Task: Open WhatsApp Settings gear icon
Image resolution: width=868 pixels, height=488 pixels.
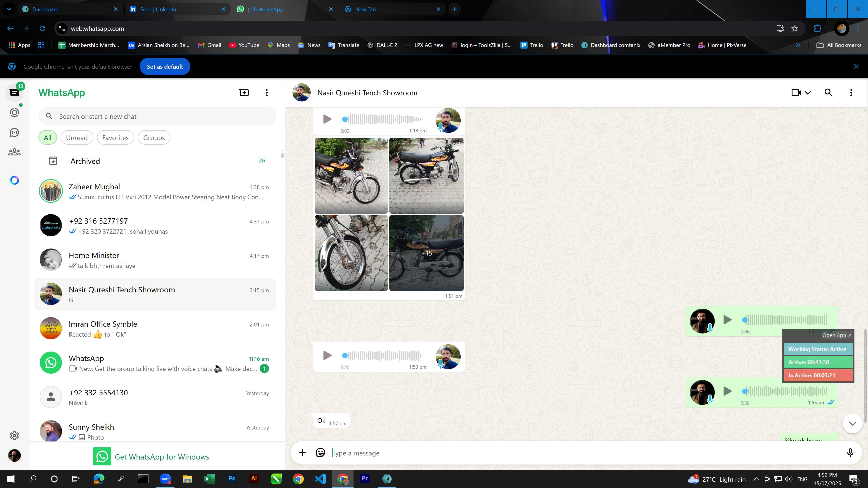Action: tap(14, 435)
